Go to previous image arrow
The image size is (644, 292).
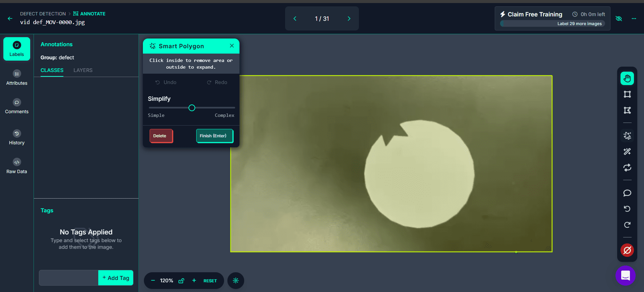(295, 19)
